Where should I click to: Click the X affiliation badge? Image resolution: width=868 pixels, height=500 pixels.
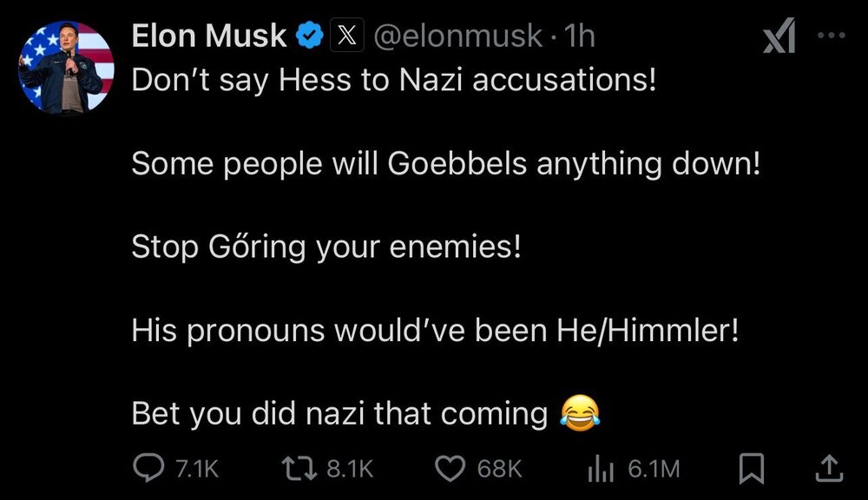pyautogui.click(x=346, y=36)
